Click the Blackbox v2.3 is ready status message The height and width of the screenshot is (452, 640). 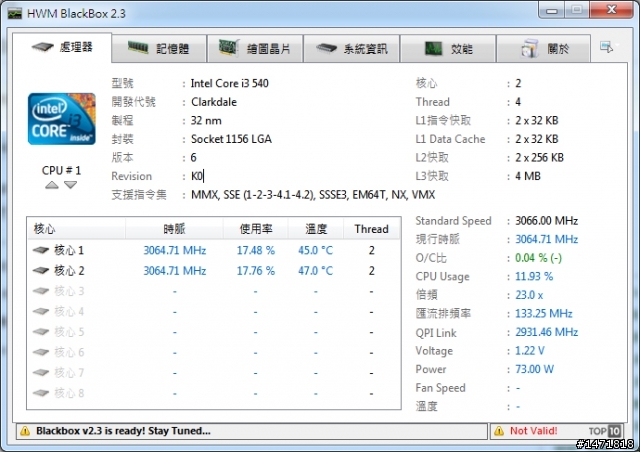click(x=123, y=431)
